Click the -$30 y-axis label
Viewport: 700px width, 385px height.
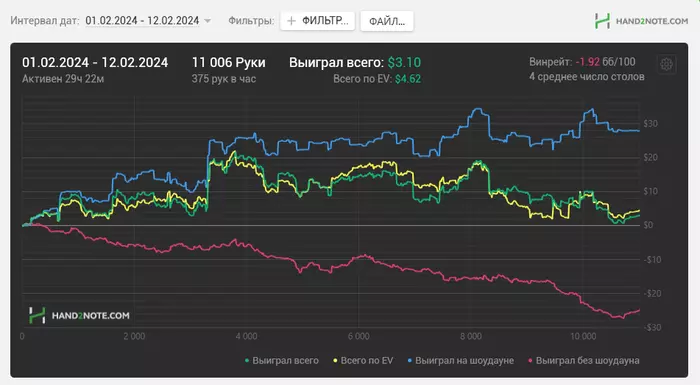pyautogui.click(x=652, y=327)
